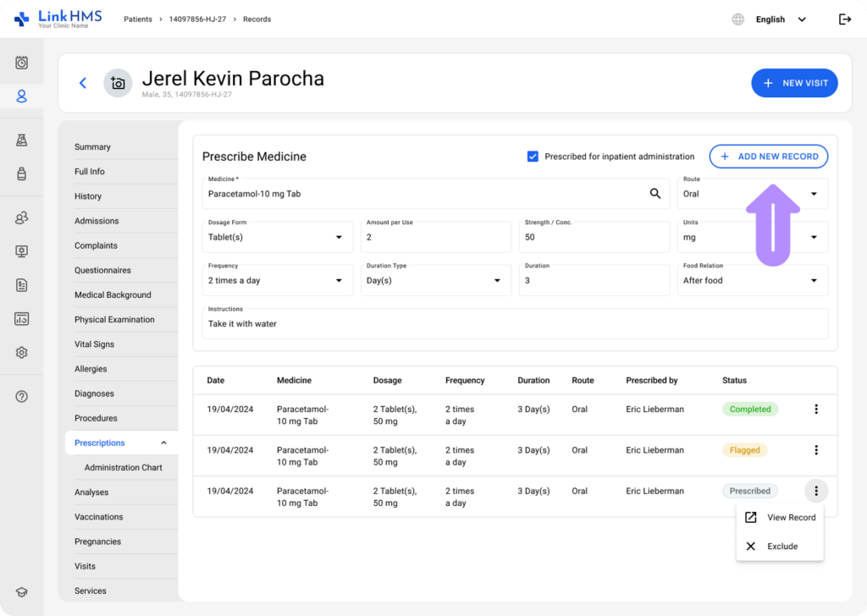Click the laboratory flask sidebar icon
This screenshot has width=867, height=616.
click(22, 140)
